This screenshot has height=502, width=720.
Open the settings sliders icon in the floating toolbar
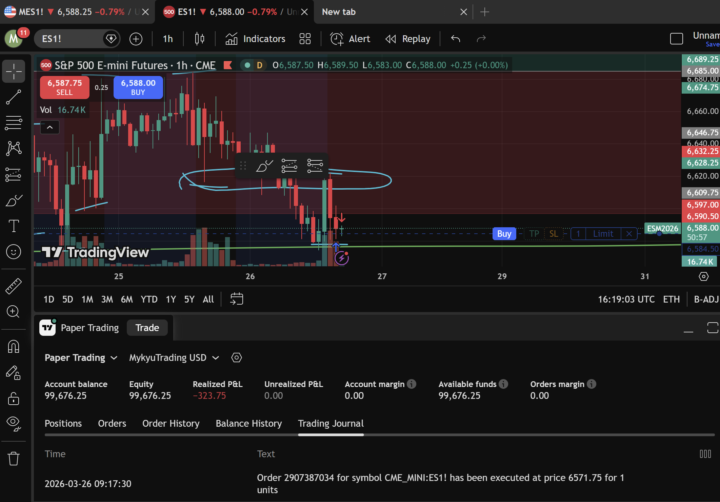(315, 166)
